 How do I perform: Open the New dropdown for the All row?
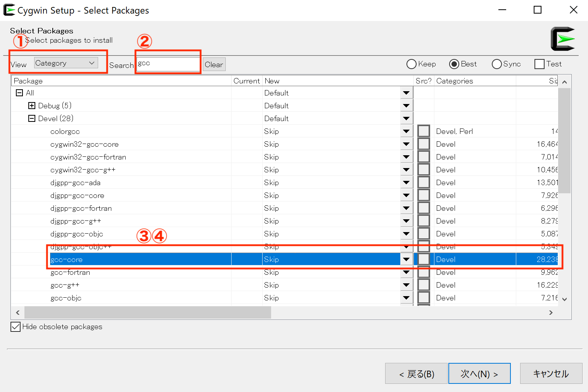pos(406,93)
